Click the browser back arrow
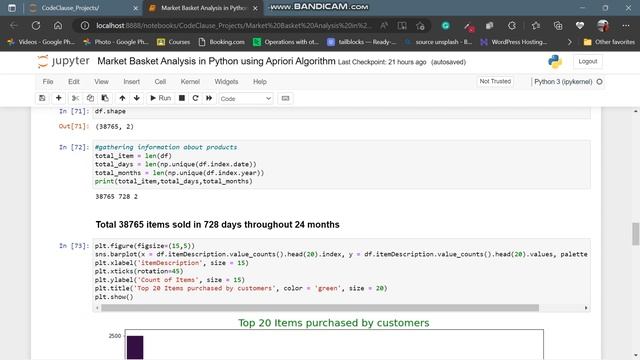Screen dimensions: 640x360 14,26
